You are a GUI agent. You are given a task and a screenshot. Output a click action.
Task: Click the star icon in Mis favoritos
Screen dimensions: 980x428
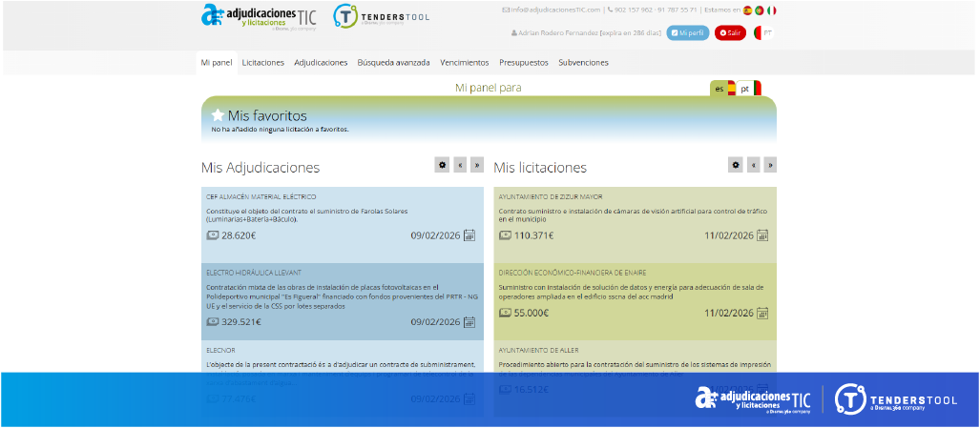218,115
